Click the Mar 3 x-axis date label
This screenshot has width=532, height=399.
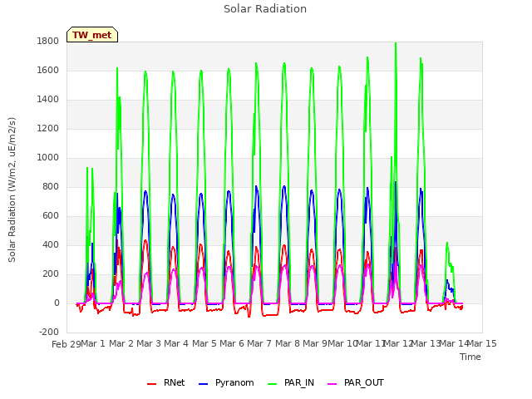click(x=149, y=343)
